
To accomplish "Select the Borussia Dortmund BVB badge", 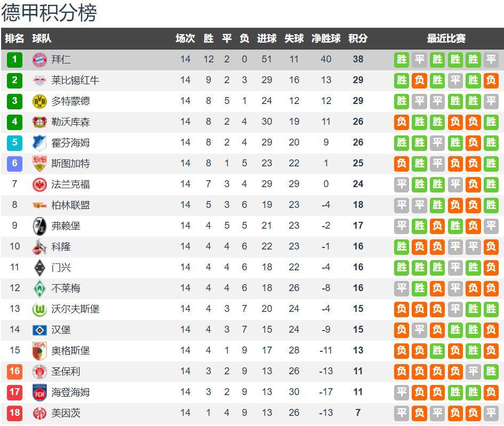I will pyautogui.click(x=39, y=101).
